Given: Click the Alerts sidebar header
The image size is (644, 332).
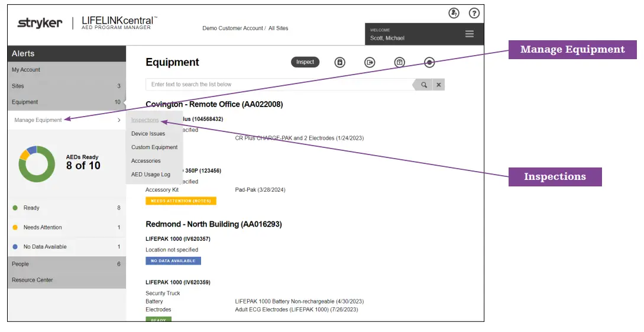Looking at the screenshot, I should 67,53.
